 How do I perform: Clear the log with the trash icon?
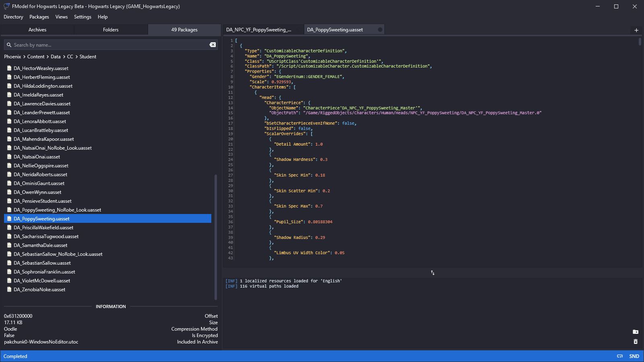[636, 341]
